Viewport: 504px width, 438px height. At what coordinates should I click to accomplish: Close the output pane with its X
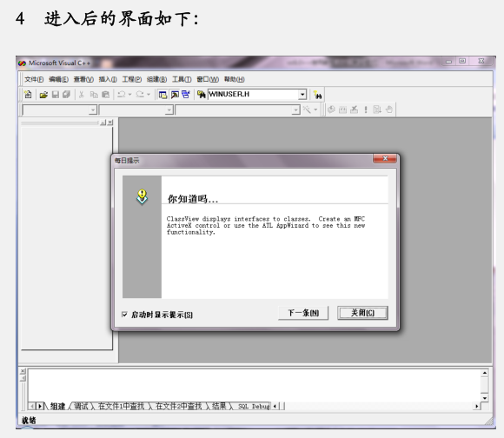pos(23,371)
